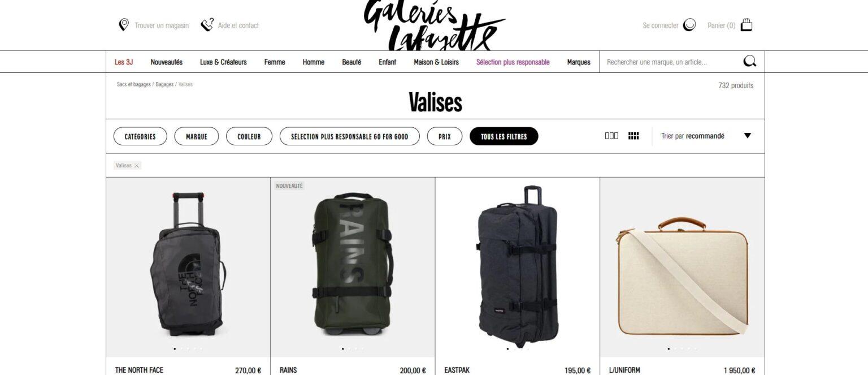Viewport: 868px width, 375px height.
Task: Click the search magnifier icon
Action: click(x=750, y=62)
